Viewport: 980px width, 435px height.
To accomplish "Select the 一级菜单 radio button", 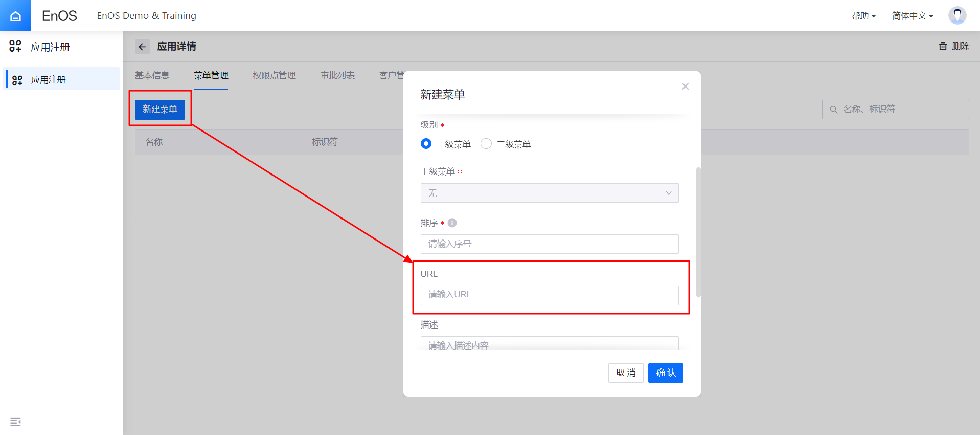I will [x=426, y=144].
